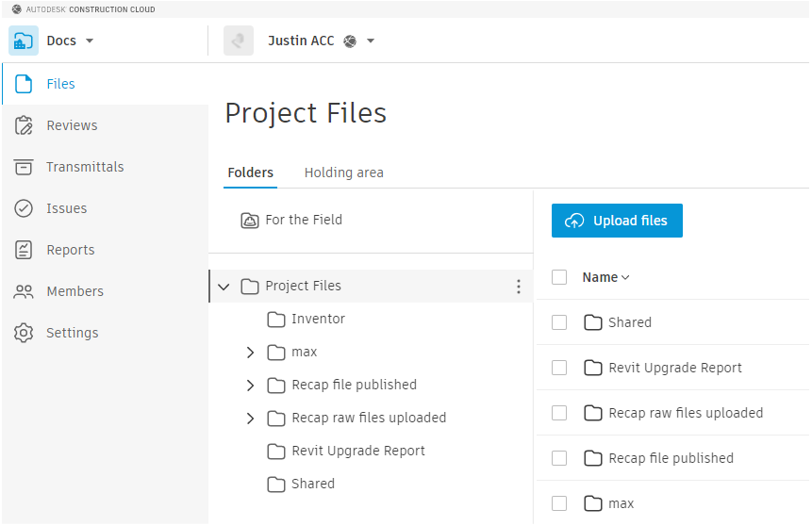Open Shared folder link in file list

[x=630, y=322]
